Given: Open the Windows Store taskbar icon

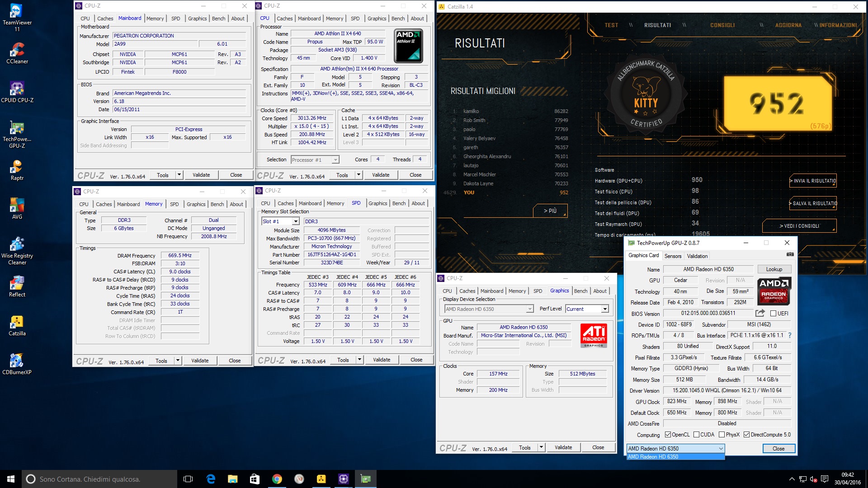Looking at the screenshot, I should click(255, 479).
